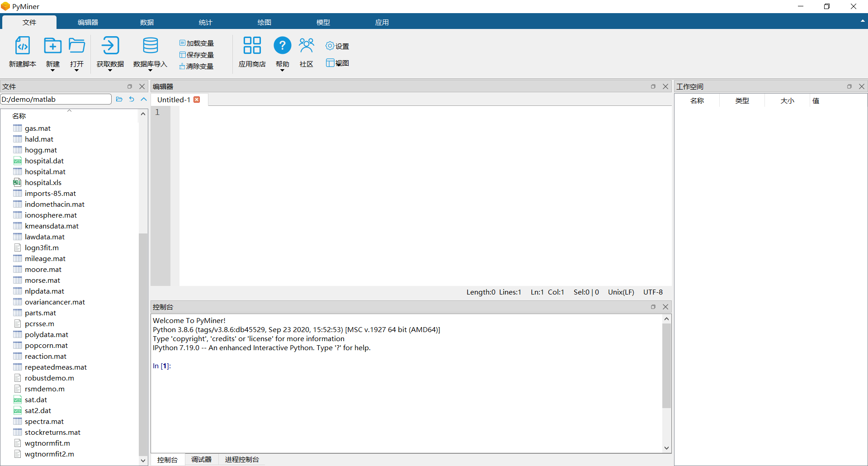Switch to the 模型 ribbon tab
868x466 pixels.
pos(323,22)
